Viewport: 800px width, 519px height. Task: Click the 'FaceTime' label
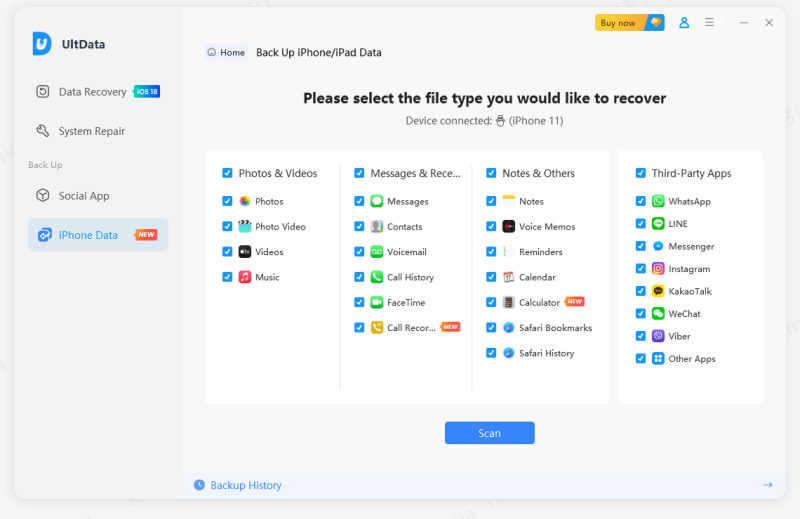pos(406,302)
